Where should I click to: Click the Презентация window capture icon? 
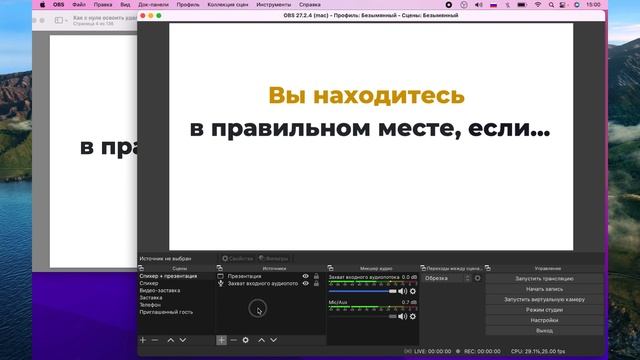220,276
